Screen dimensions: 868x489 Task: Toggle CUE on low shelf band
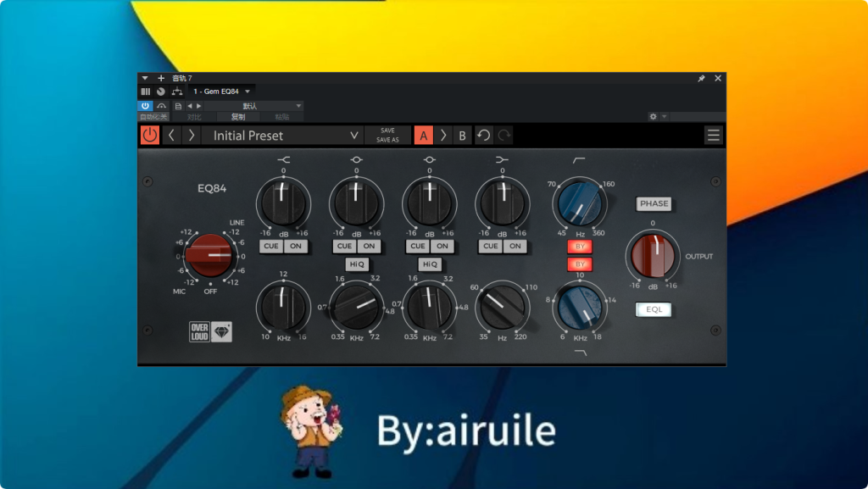coord(491,246)
